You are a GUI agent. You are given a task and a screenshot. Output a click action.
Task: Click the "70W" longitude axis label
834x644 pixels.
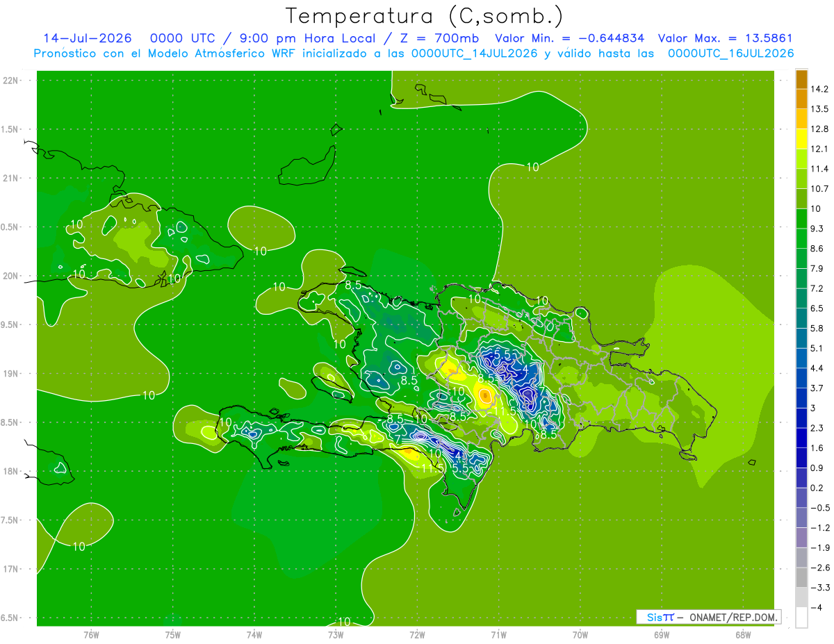(x=580, y=635)
